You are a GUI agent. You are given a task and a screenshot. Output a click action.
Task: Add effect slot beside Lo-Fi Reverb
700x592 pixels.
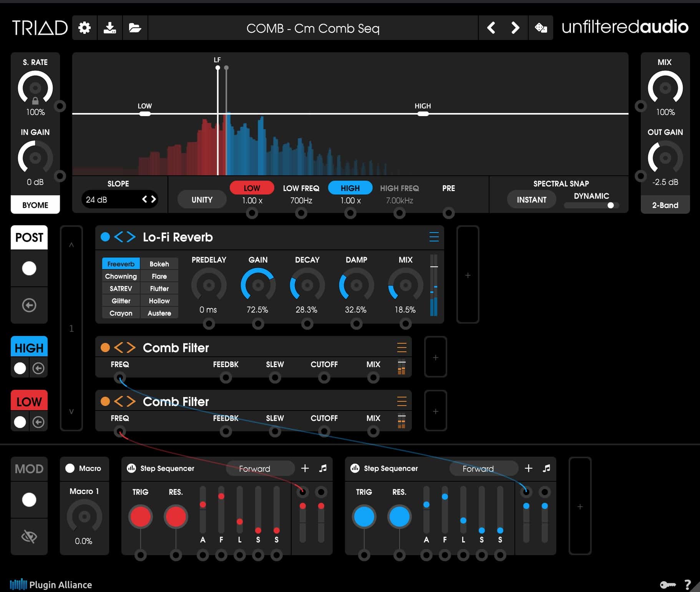468,275
